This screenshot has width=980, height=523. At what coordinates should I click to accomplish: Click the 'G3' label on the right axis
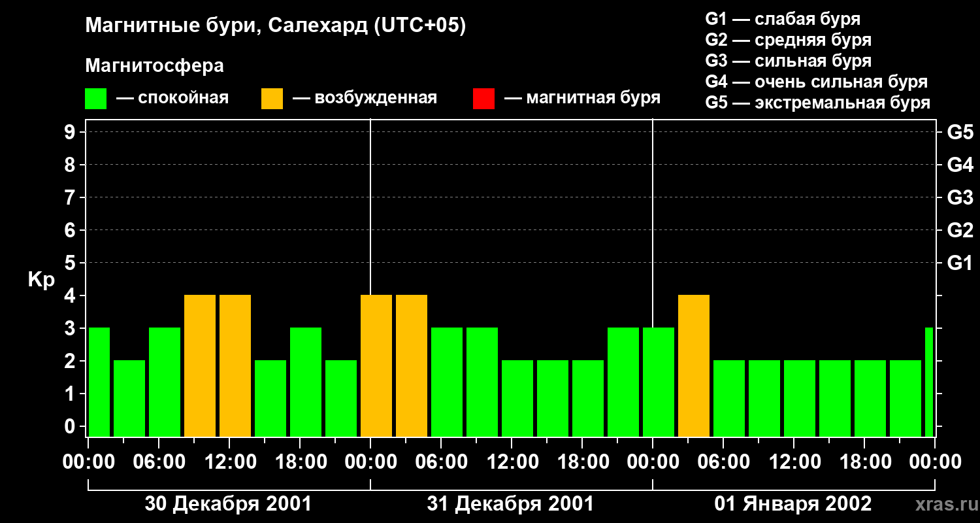click(960, 197)
